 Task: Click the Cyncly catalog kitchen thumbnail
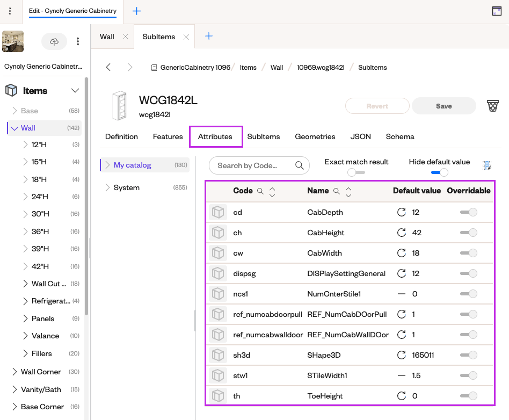tap(13, 41)
